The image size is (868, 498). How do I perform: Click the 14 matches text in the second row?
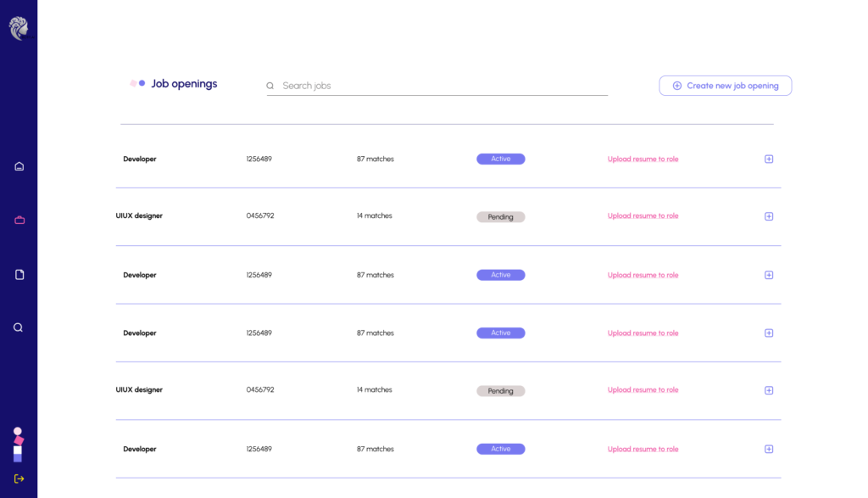coord(374,216)
